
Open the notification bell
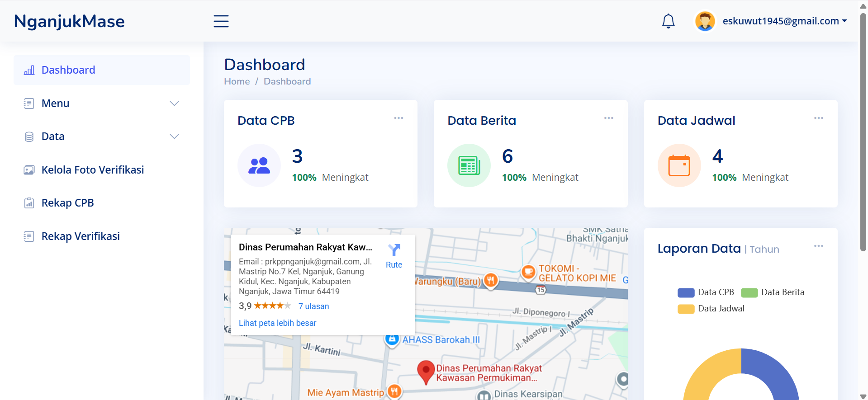668,21
